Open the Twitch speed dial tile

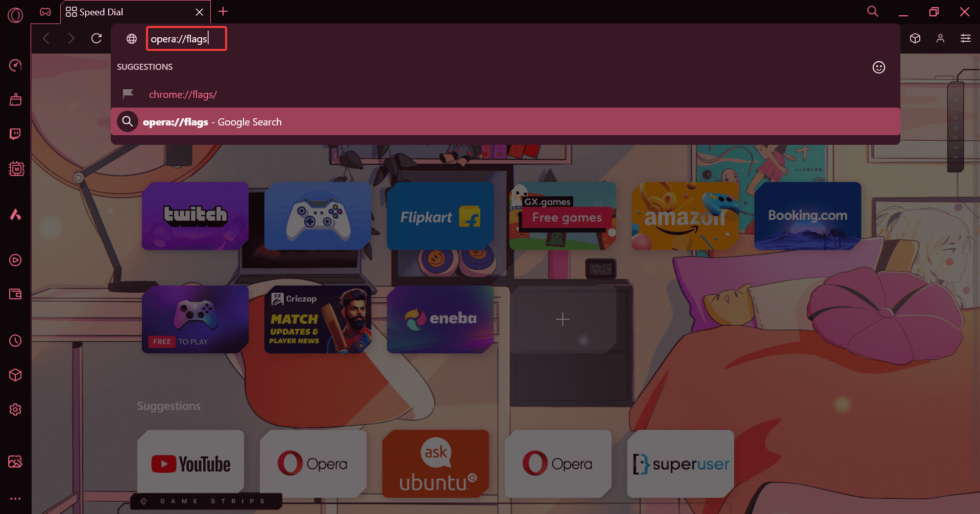(x=195, y=216)
